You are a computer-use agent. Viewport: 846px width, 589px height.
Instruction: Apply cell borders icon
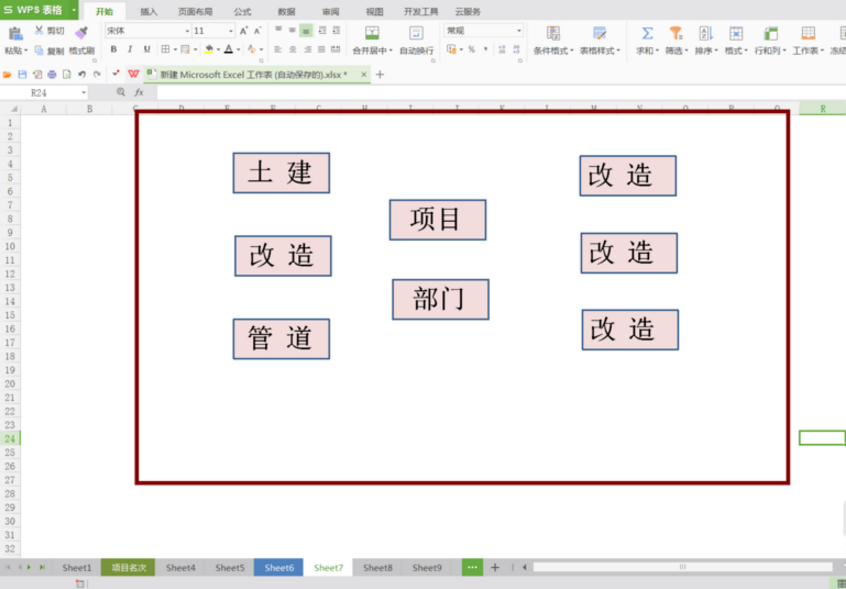165,50
